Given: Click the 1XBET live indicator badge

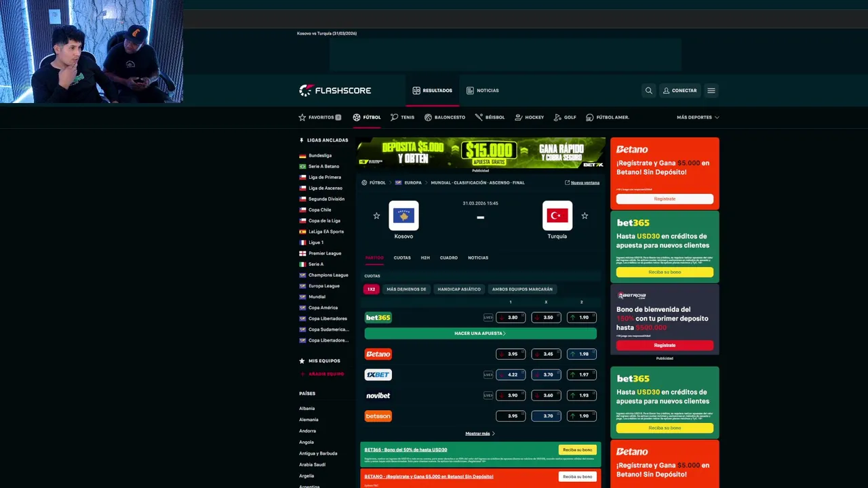Looking at the screenshot, I should (488, 375).
